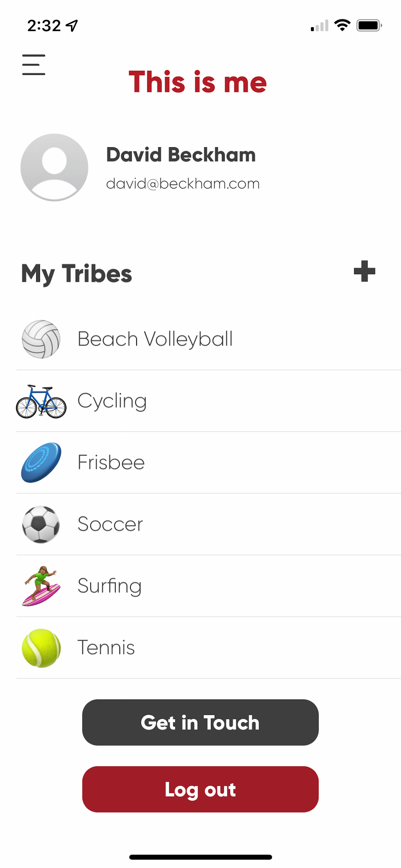
Task: Open the Tennis tribe label
Action: (106, 648)
